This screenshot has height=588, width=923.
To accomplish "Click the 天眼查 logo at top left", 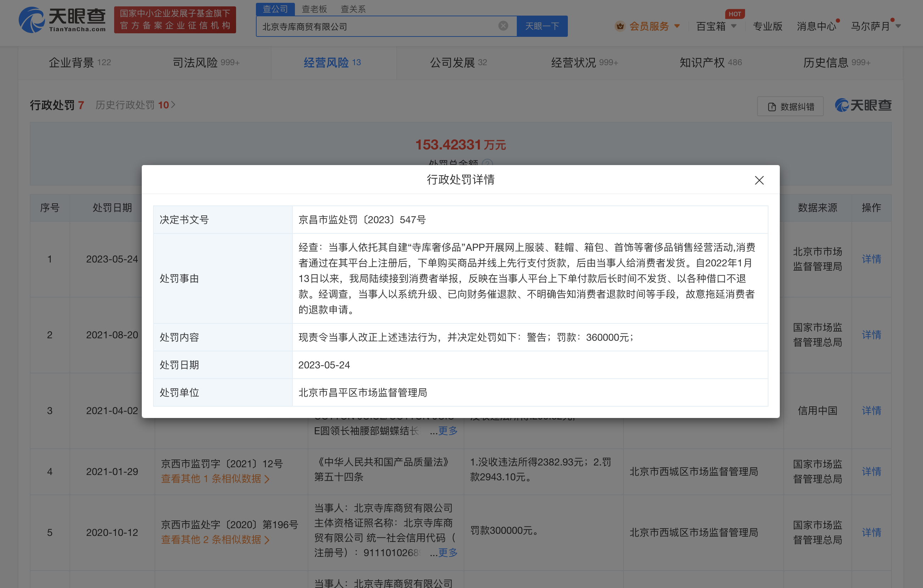I will tap(62, 19).
